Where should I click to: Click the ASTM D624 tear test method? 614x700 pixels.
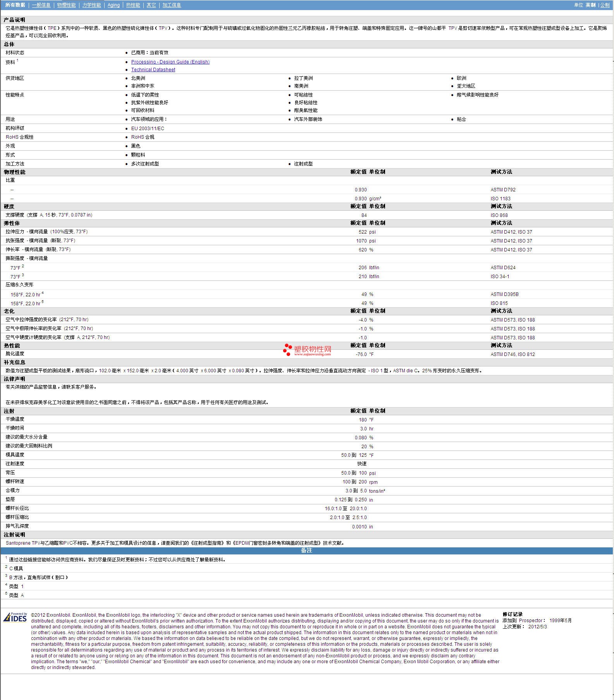click(x=503, y=268)
